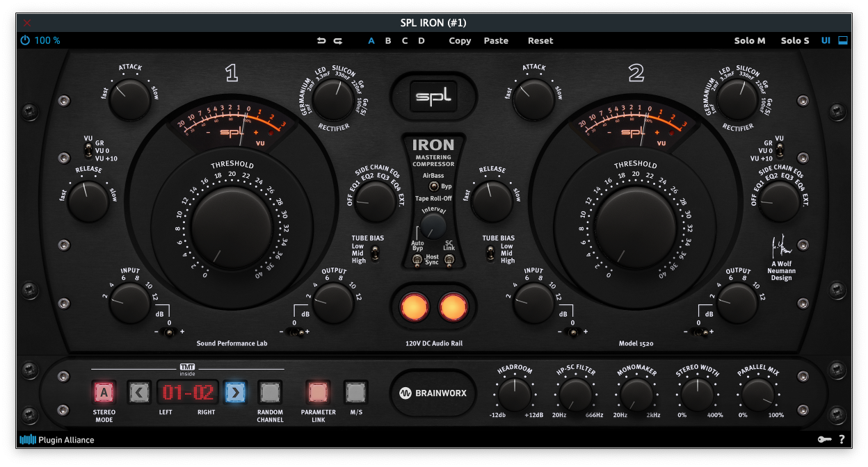868x467 pixels.
Task: Click channel 1 Side Chain EQs knob
Action: click(375, 202)
